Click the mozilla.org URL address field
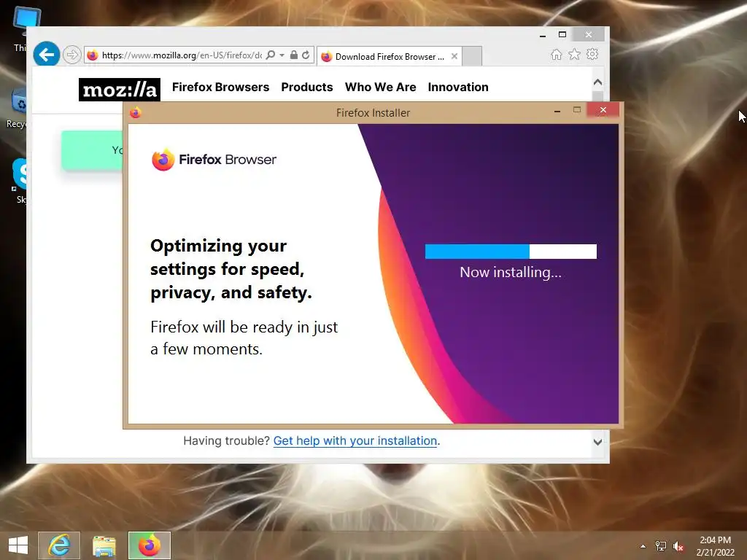 point(181,55)
